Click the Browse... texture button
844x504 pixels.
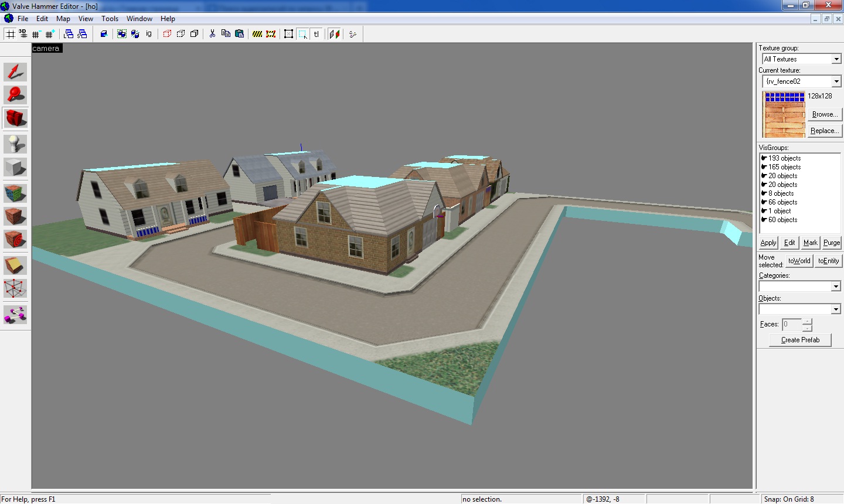click(825, 114)
